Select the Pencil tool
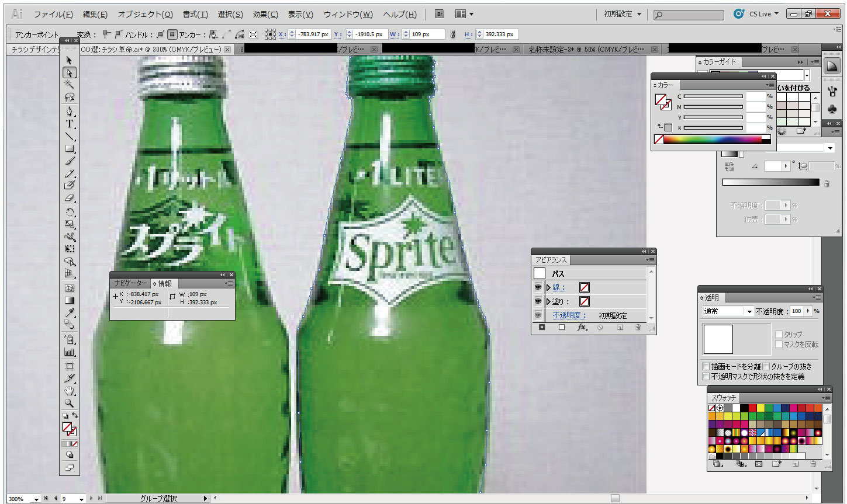847x504 pixels. 70,173
